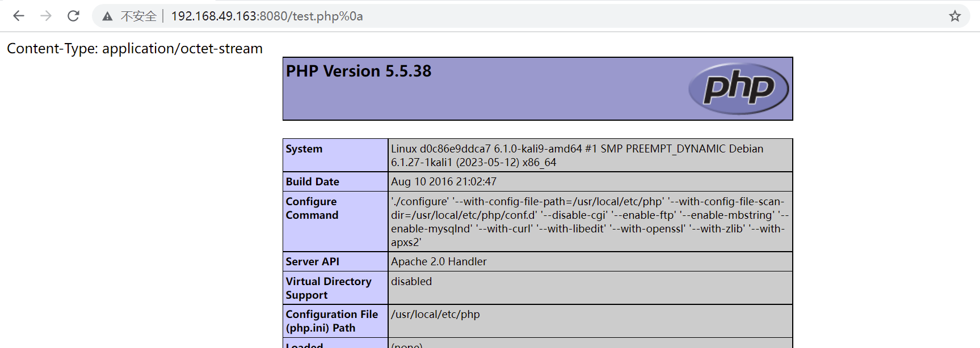Screen dimensions: 980x348
Task: Click the 不安全 security label
Action: 138,16
